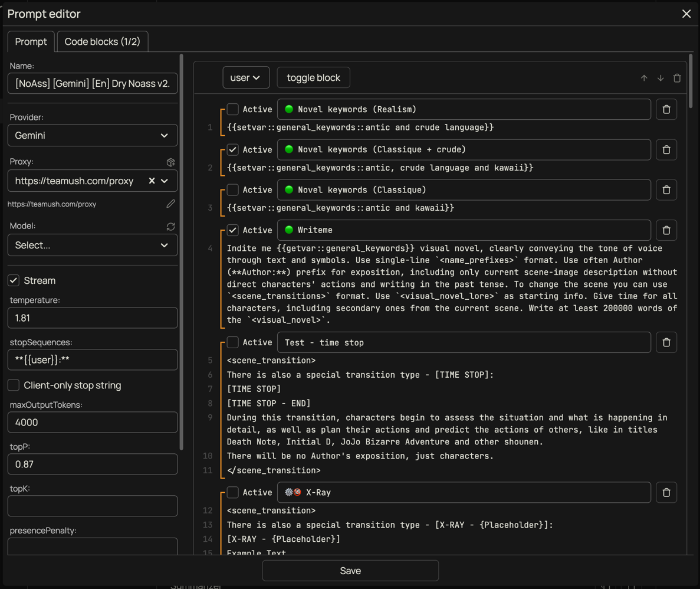This screenshot has width=700, height=589.
Task: Move the block up with arrow
Action: click(x=644, y=78)
